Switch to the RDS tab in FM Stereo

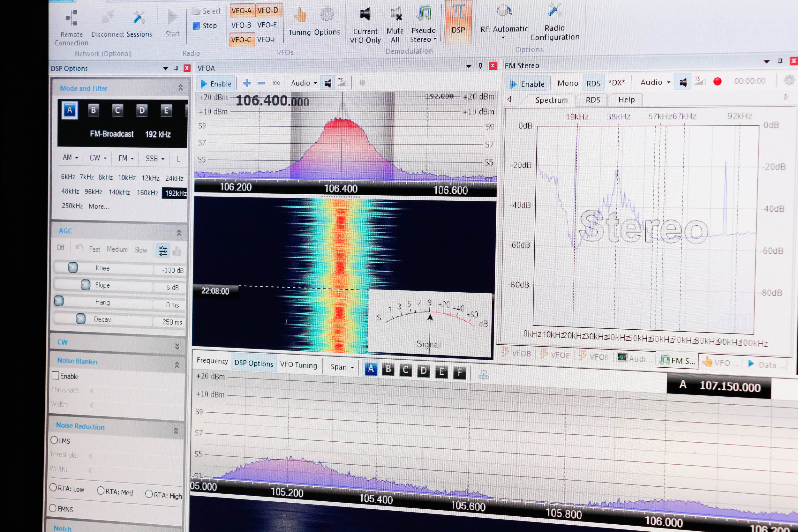click(593, 100)
